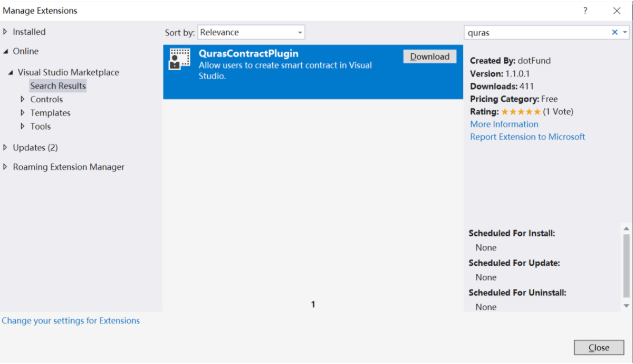Click the QurasContractPlugin extension icon
The image size is (633, 364).
[180, 59]
